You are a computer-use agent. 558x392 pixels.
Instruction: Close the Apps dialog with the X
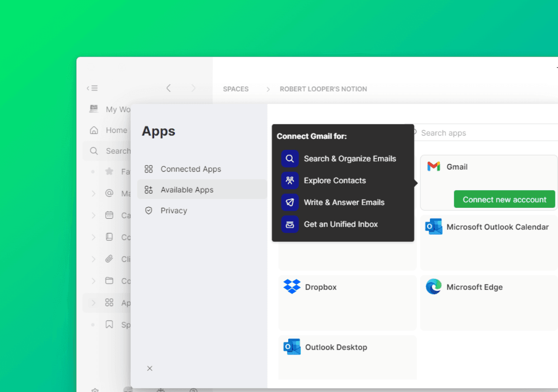[150, 368]
